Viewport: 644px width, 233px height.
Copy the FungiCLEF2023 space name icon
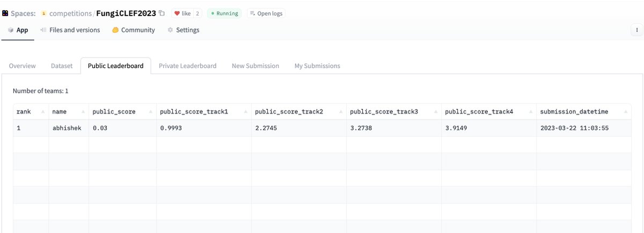(x=162, y=13)
